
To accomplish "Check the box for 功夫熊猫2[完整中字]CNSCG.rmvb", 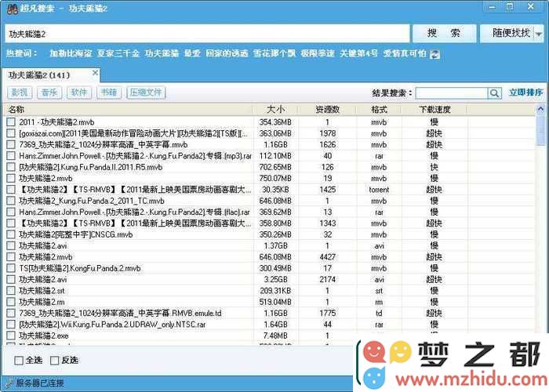I will coord(11,234).
